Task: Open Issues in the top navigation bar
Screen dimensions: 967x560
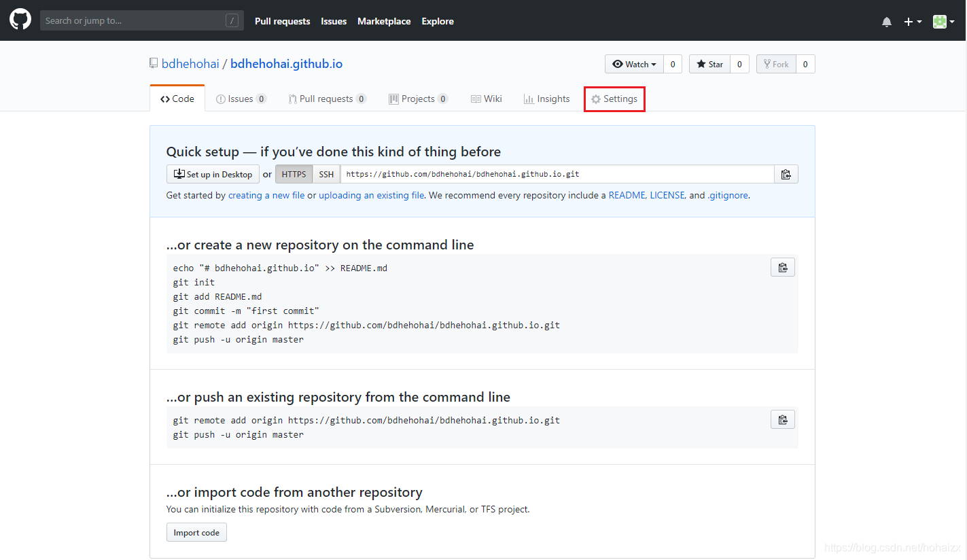Action: pos(334,21)
